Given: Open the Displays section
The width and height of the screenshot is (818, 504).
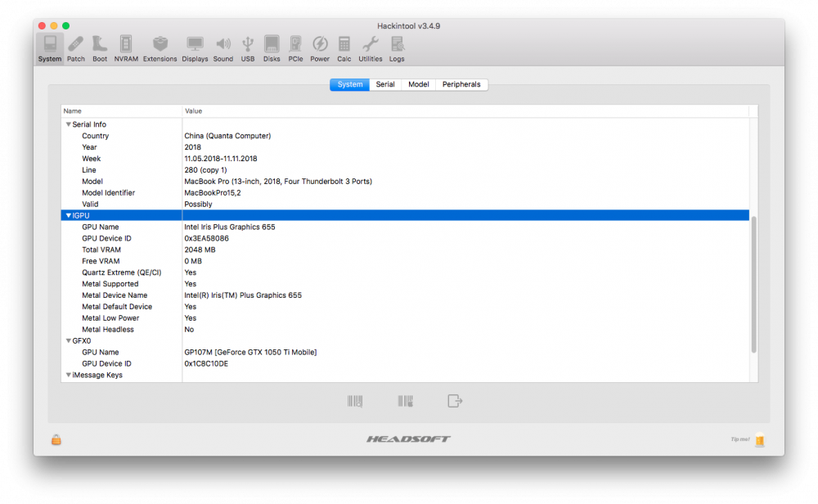Looking at the screenshot, I should pos(195,49).
